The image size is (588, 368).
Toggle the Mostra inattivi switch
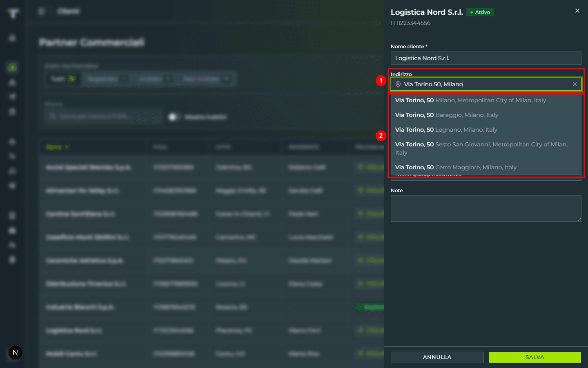click(174, 117)
